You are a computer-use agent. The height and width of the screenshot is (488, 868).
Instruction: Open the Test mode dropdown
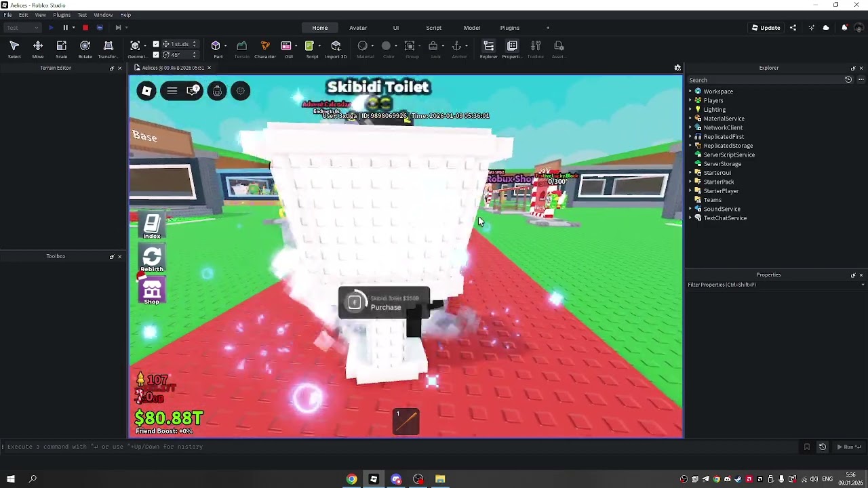(x=22, y=28)
